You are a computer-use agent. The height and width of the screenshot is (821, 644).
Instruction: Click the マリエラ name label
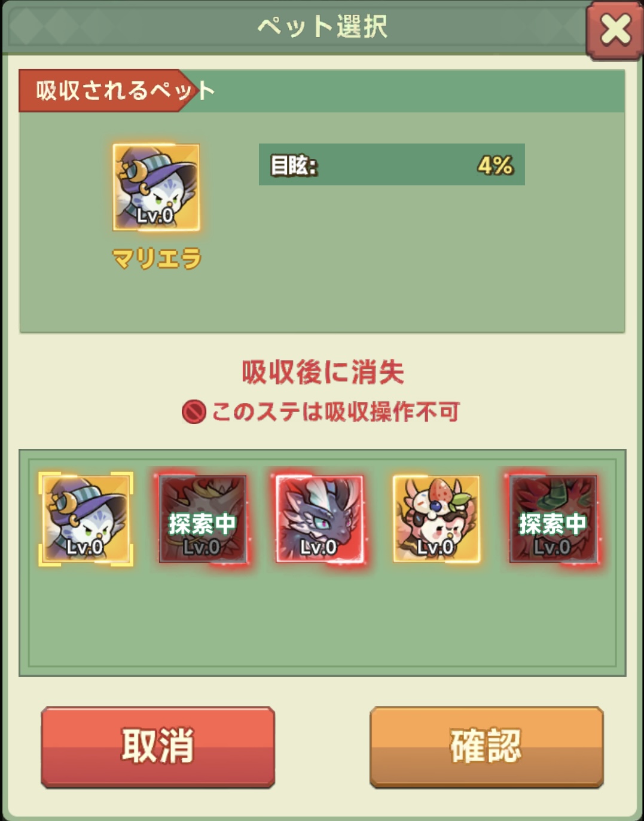tap(157, 259)
